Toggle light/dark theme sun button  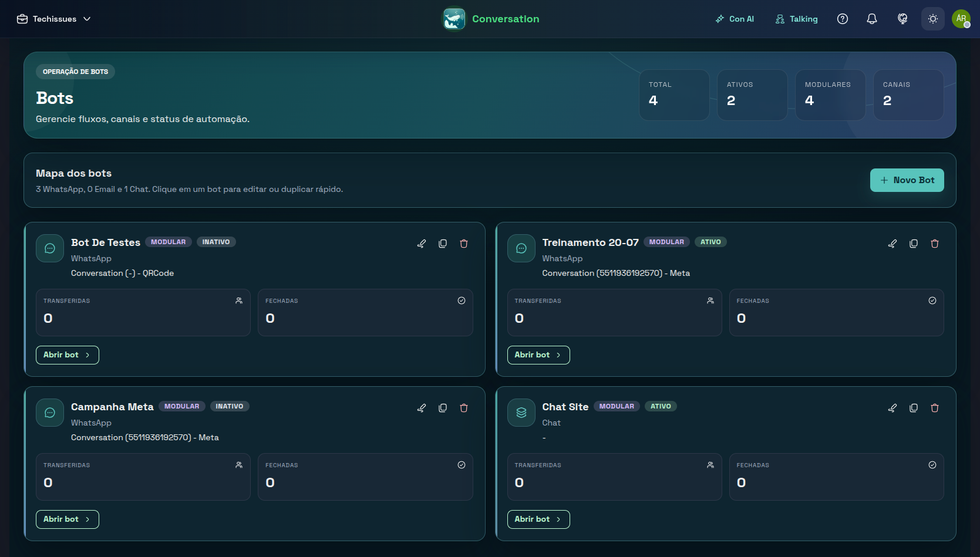tap(933, 19)
